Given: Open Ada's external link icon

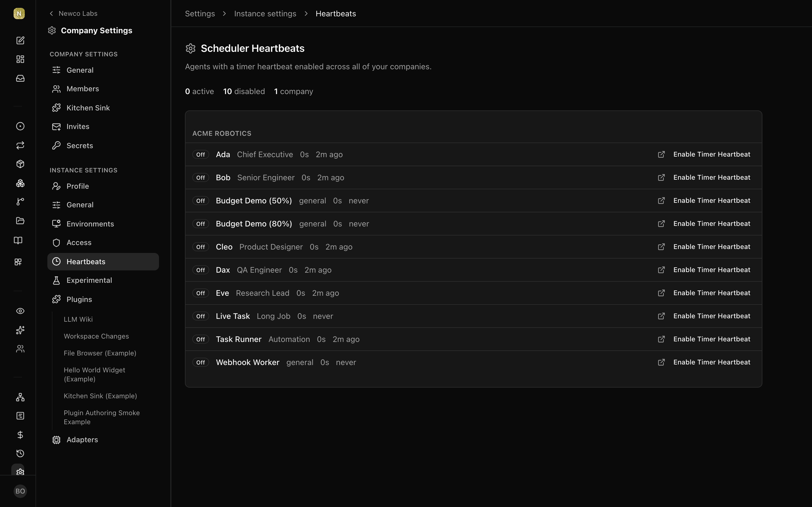Looking at the screenshot, I should pos(661,154).
